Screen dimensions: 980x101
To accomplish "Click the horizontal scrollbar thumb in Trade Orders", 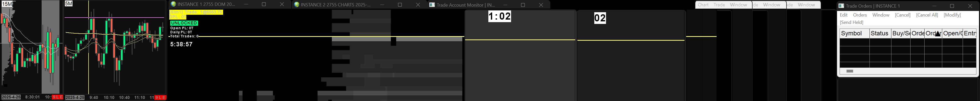I will click(x=850, y=71).
